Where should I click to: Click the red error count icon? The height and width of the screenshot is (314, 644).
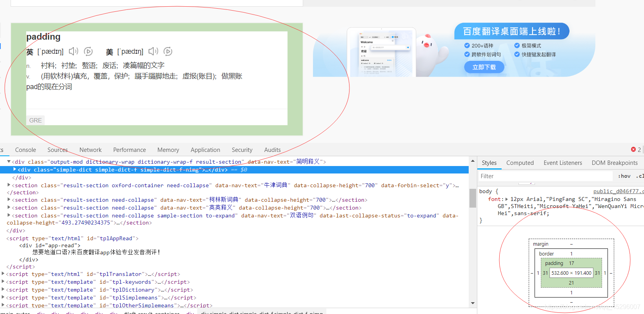pyautogui.click(x=633, y=150)
